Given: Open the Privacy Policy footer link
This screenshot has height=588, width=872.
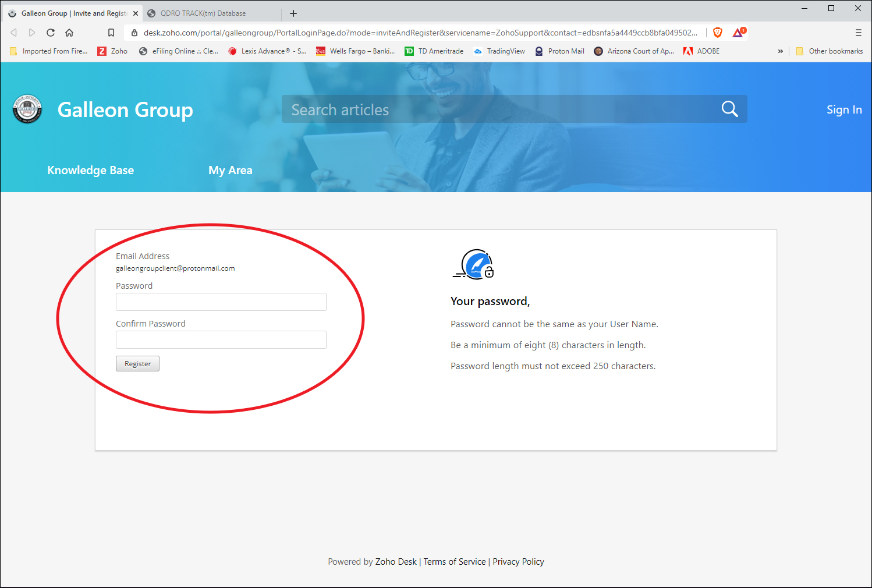Looking at the screenshot, I should (518, 562).
